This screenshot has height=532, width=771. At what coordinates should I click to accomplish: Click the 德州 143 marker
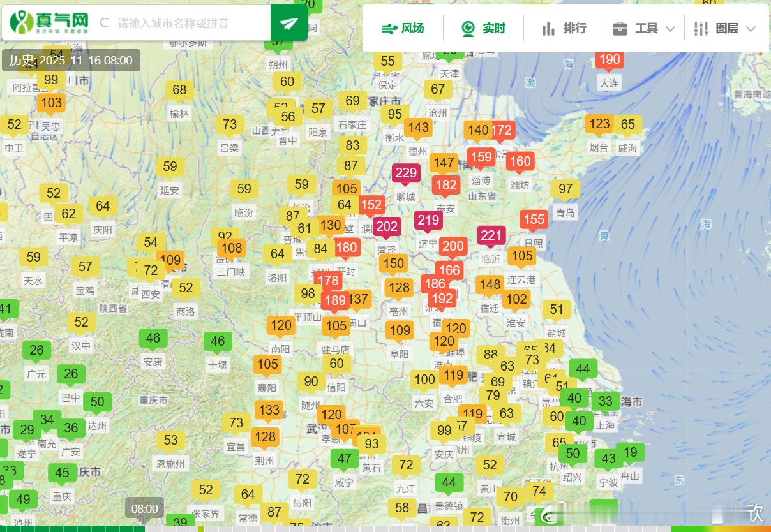coord(418,129)
